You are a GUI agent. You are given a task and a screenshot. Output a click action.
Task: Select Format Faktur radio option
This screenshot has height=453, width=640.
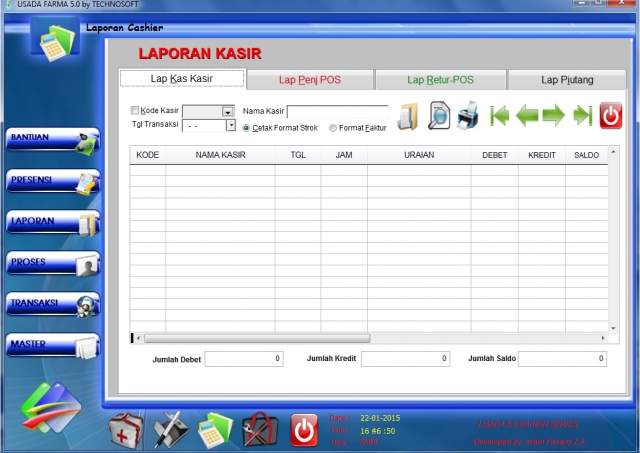(x=333, y=128)
